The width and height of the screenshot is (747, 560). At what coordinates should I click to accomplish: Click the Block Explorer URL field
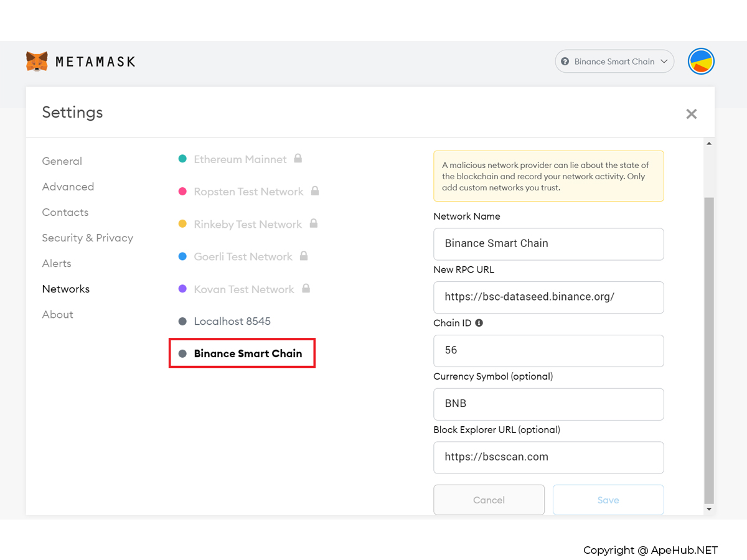tap(548, 457)
